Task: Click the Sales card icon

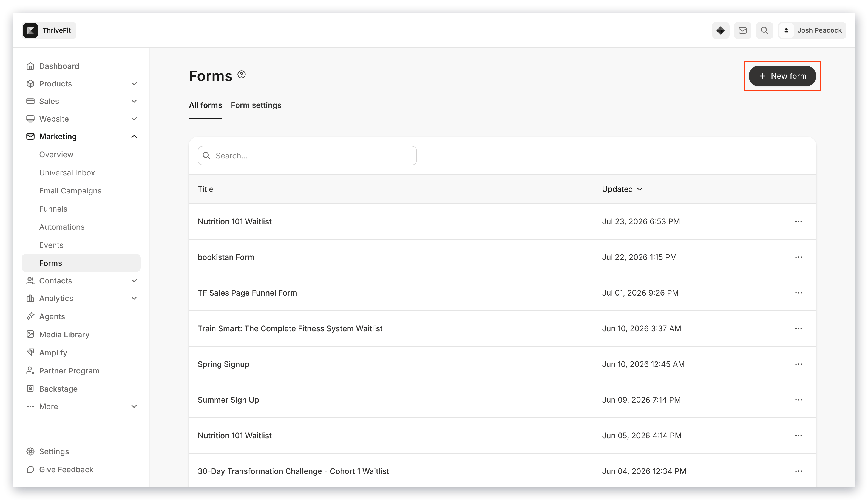Action: [x=30, y=101]
